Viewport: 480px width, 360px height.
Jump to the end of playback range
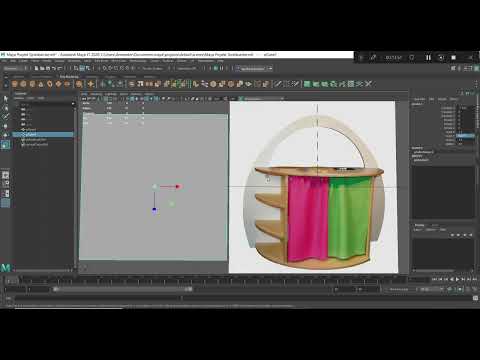pyautogui.click(x=474, y=279)
